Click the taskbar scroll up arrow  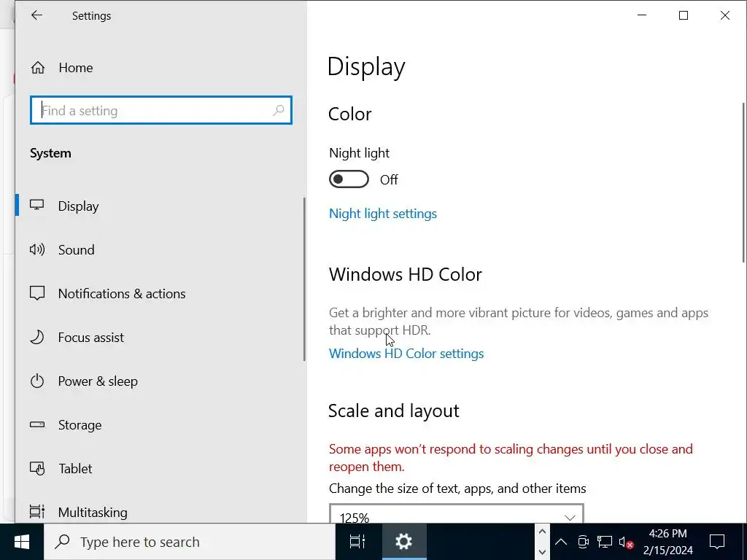pyautogui.click(x=542, y=532)
